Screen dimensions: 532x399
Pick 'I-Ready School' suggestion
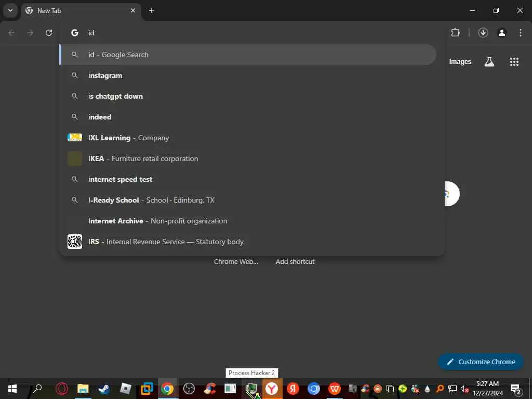[x=248, y=200]
